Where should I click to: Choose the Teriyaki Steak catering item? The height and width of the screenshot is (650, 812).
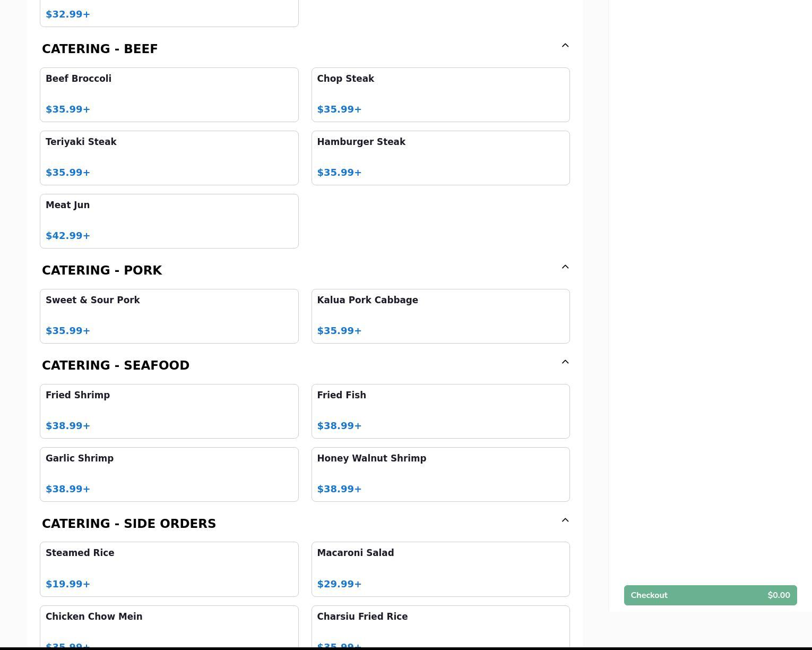click(x=169, y=158)
